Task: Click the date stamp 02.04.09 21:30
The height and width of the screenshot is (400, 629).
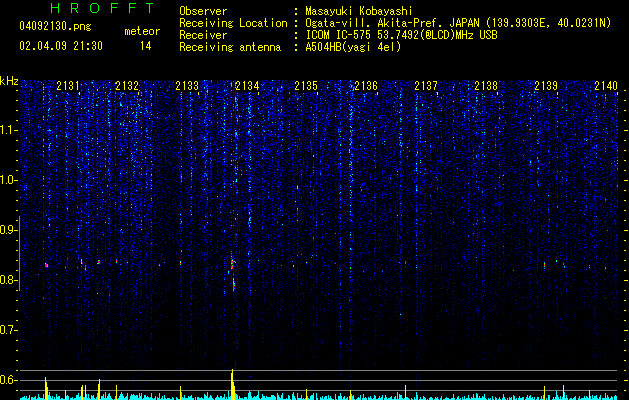Action: coord(61,46)
